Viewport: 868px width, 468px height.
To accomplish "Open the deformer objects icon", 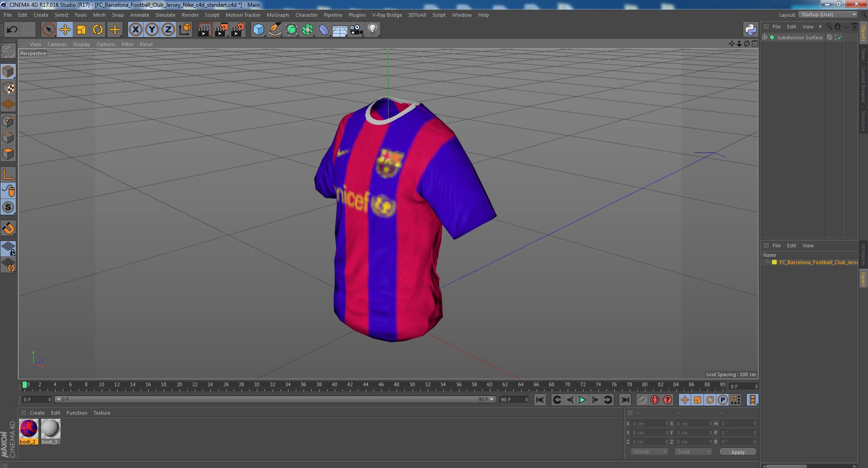I will pyautogui.click(x=324, y=30).
